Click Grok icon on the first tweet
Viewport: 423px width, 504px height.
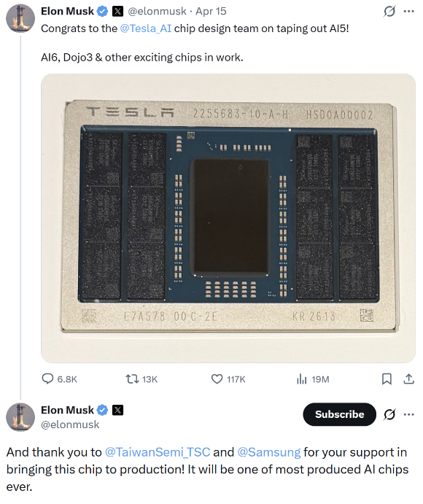pos(389,11)
